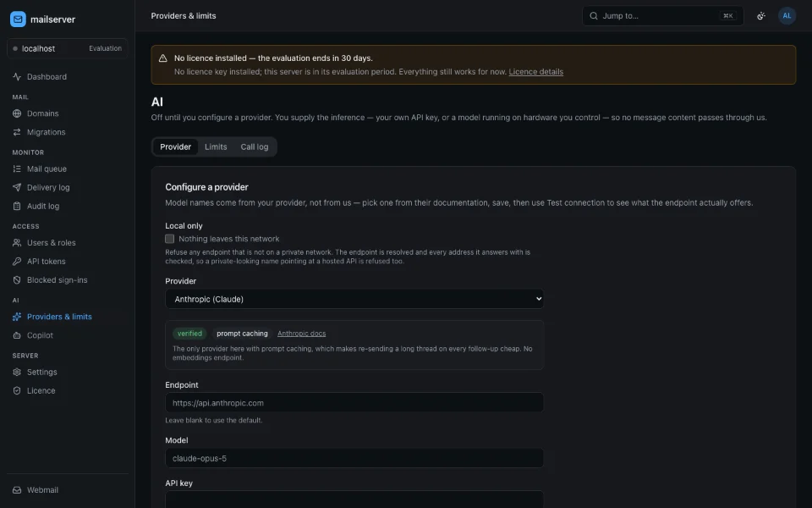Viewport: 812px width, 508px height.
Task: Open the Provider dropdown
Action: (354, 299)
